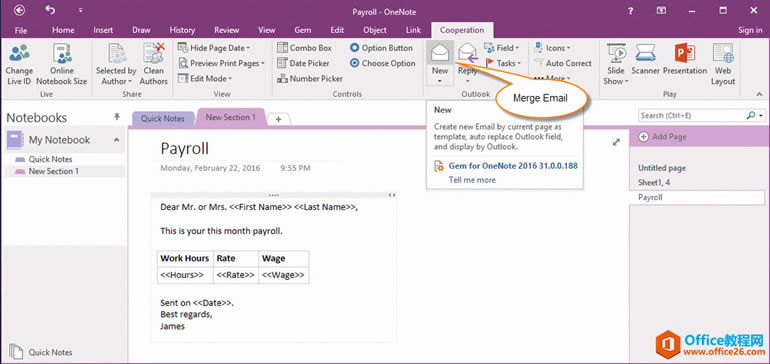Open the Hide Page Date dropdown
This screenshot has height=364, width=770.
click(214, 48)
